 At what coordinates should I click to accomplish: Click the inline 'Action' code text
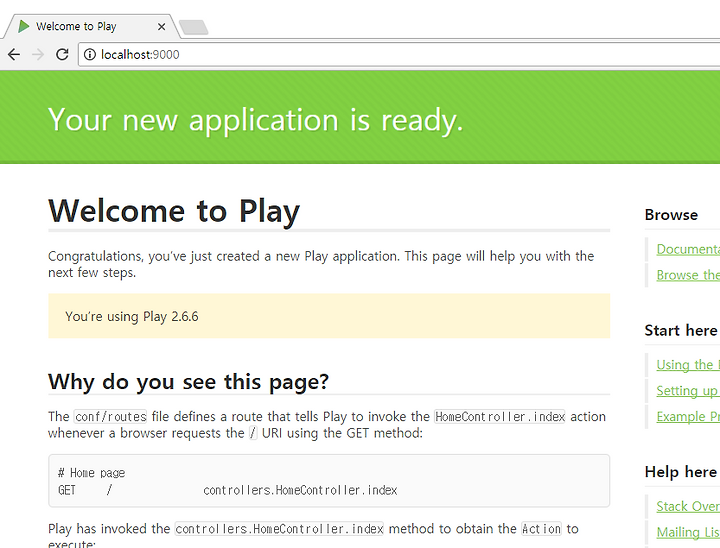pyautogui.click(x=541, y=529)
